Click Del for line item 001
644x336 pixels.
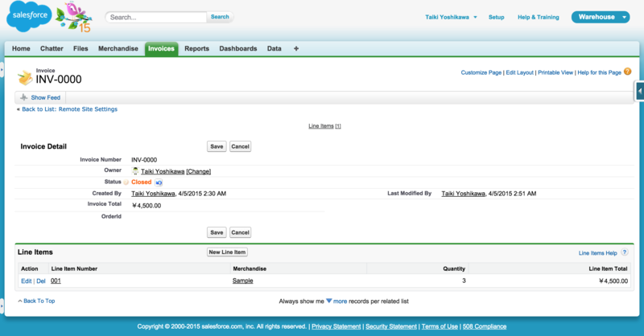(41, 281)
